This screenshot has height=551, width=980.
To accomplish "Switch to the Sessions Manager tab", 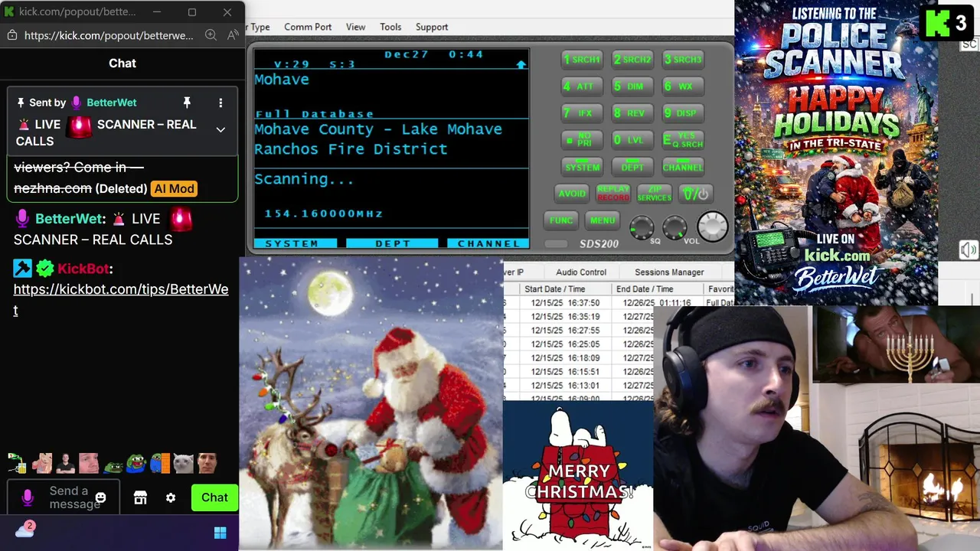I will [669, 272].
